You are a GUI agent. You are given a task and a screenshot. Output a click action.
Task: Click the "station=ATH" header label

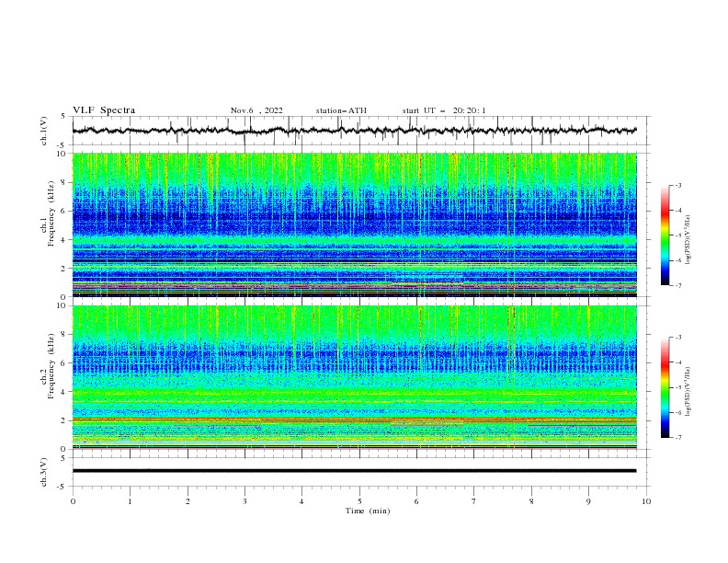coord(341,110)
